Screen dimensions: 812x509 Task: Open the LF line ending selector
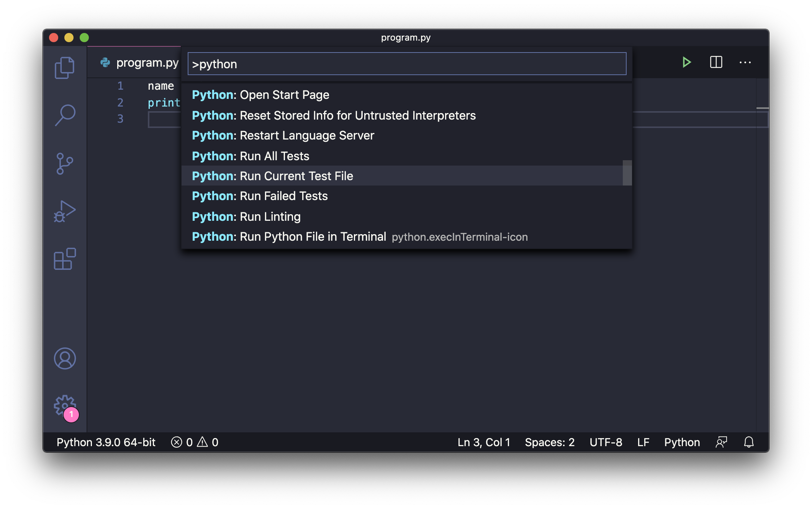643,442
